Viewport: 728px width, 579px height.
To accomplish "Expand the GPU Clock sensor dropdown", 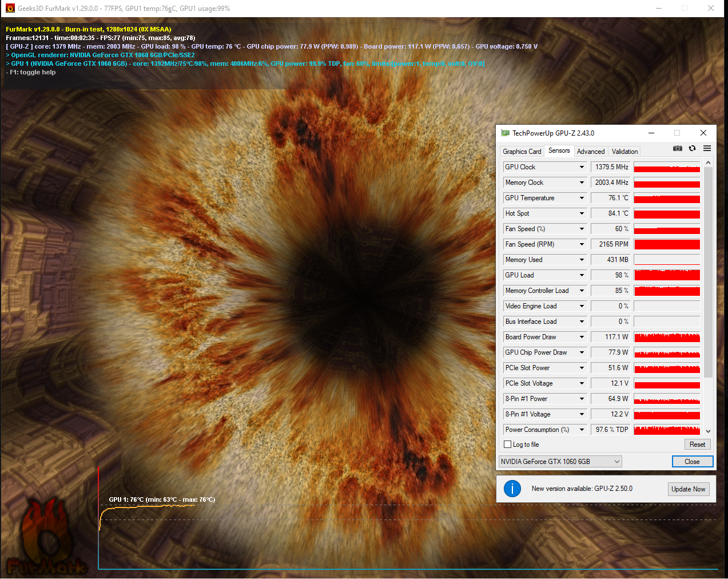I will pyautogui.click(x=582, y=167).
